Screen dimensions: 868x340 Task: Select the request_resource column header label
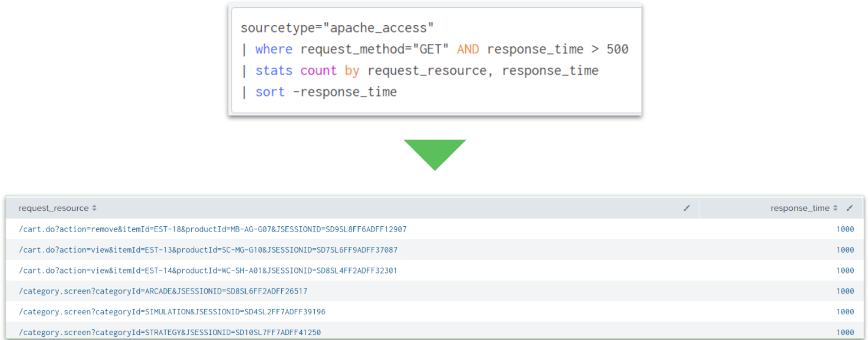click(53, 208)
